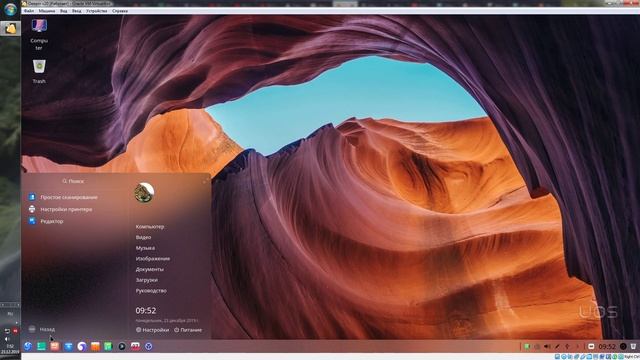640x360 pixels.
Task: Open Компьютер link in launcher
Action: coord(150,227)
